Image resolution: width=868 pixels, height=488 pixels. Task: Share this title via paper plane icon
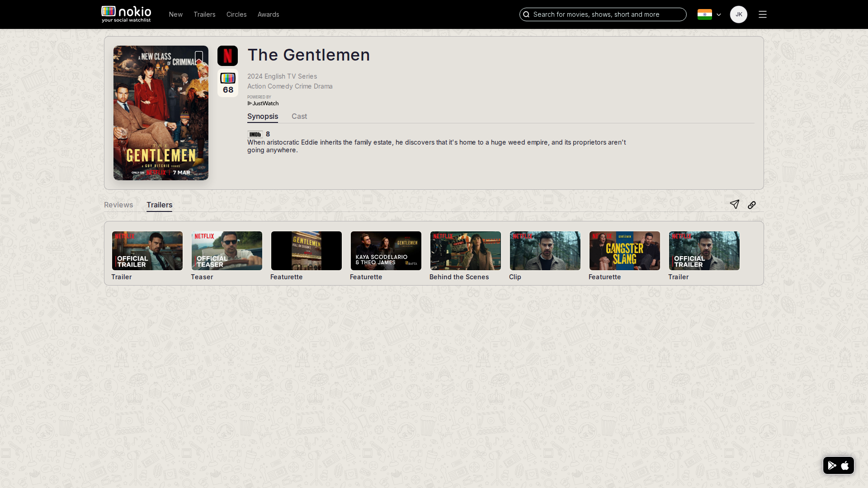(x=735, y=205)
